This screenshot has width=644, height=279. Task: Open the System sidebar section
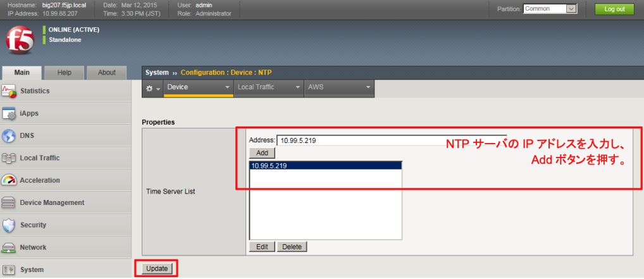click(x=66, y=270)
